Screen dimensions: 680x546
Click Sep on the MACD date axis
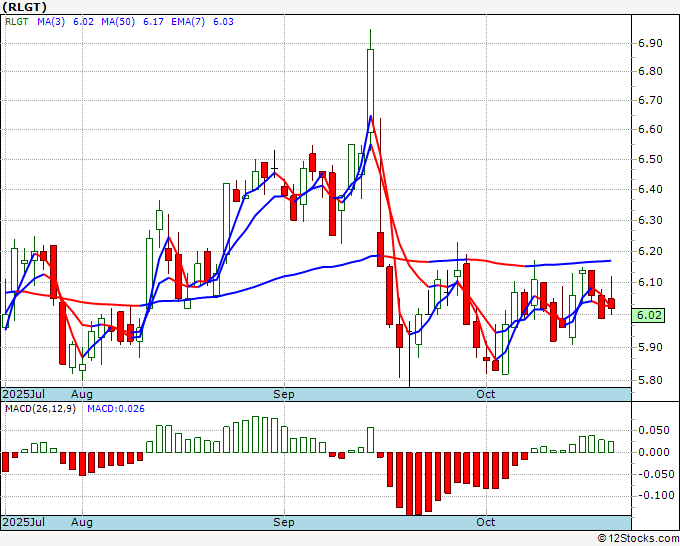284,522
